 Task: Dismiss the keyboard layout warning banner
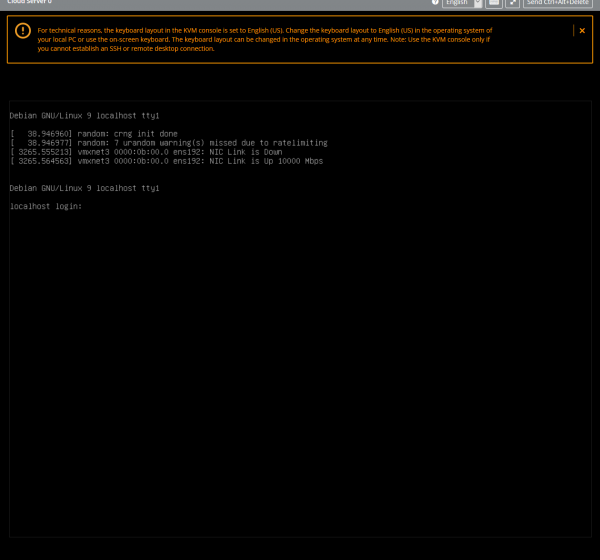pos(582,30)
